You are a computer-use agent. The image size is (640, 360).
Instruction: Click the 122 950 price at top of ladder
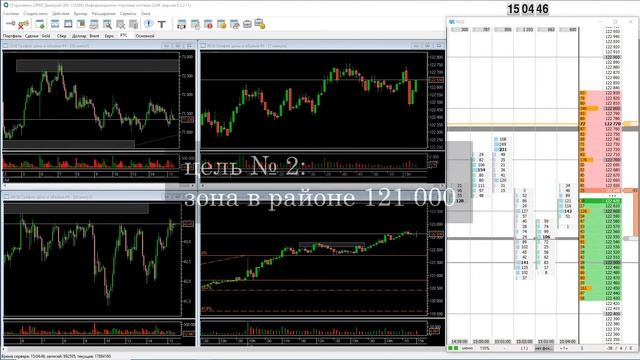point(613,31)
